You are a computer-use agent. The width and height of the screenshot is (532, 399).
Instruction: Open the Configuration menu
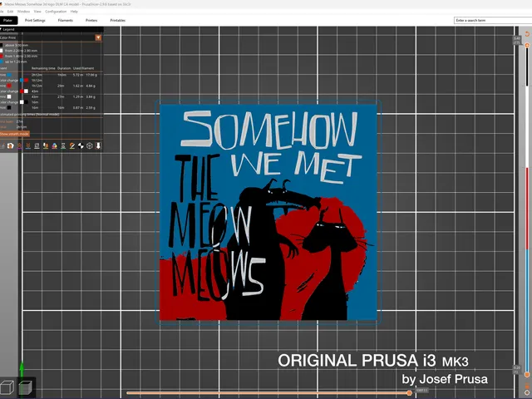[x=56, y=12]
